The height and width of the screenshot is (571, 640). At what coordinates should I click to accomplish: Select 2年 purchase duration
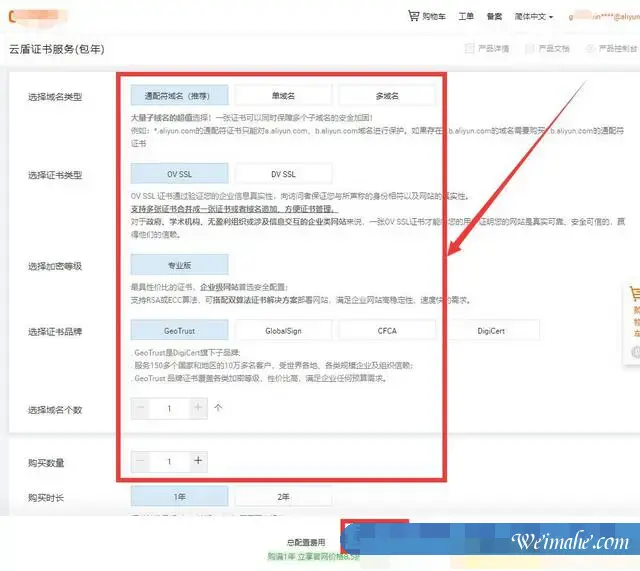[283, 496]
